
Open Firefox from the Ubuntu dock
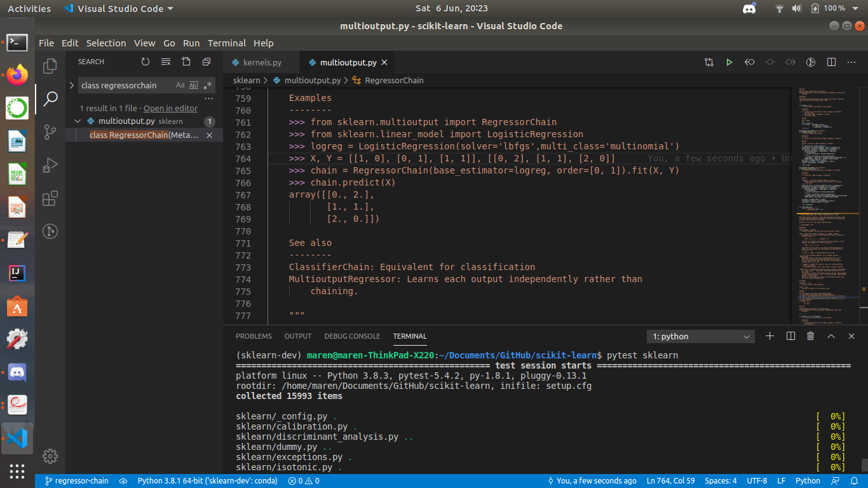(17, 75)
